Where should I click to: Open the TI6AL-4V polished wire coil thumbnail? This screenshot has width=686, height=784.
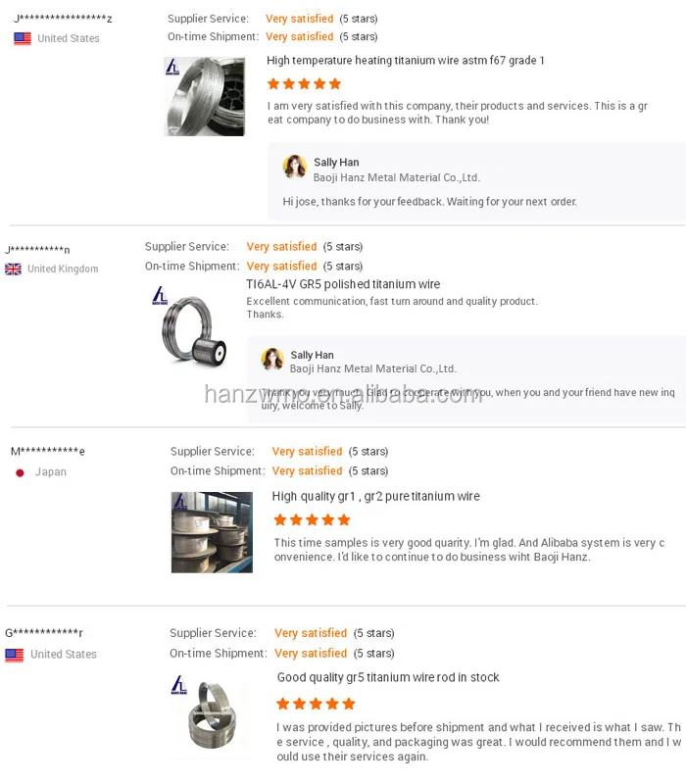pos(190,328)
